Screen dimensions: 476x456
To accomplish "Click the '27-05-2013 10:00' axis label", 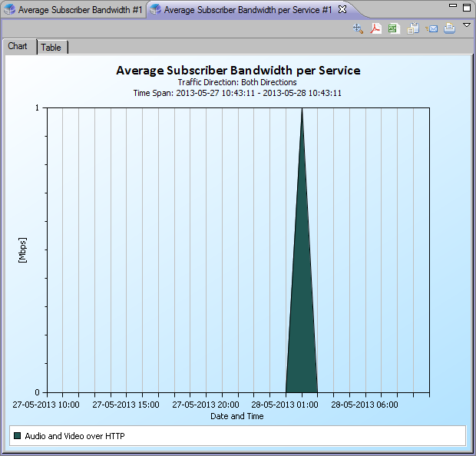I will (46, 405).
